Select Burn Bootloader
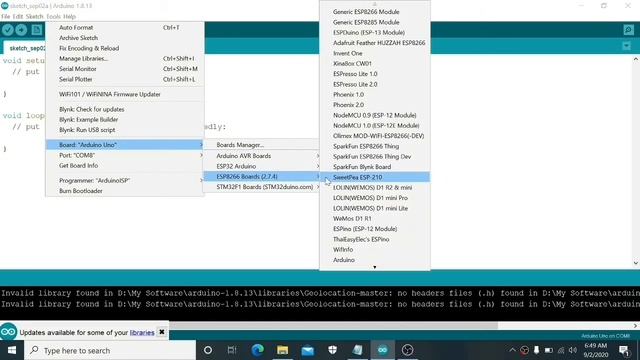The image size is (640, 360). (x=125, y=191)
